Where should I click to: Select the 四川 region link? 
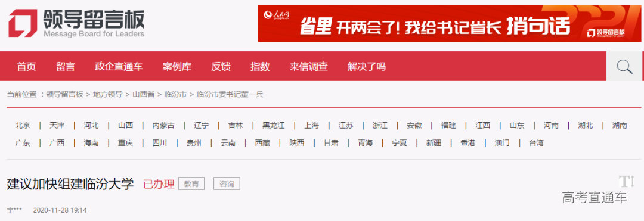click(x=160, y=143)
